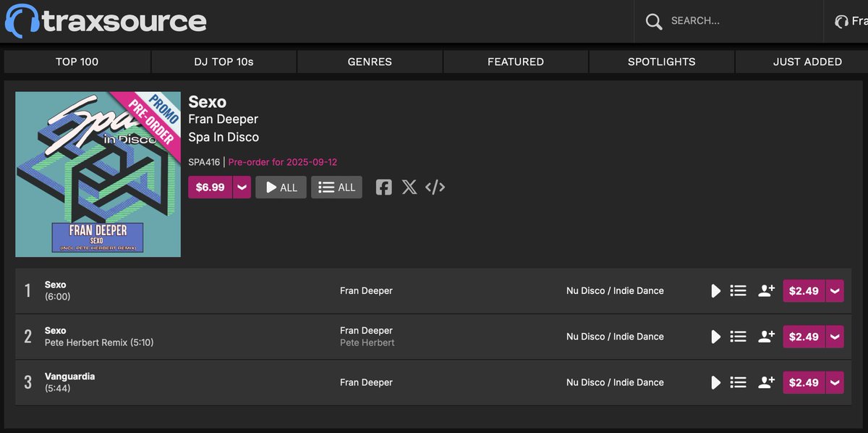Play all tracks of the release
868x433 pixels.
pyautogui.click(x=281, y=187)
